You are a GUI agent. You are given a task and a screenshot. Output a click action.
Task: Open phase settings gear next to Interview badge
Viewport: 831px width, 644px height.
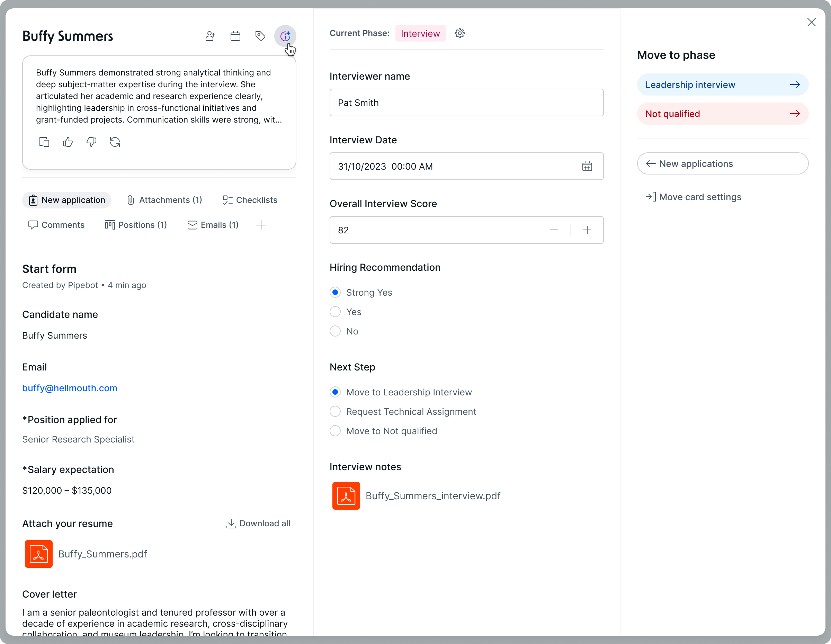click(x=459, y=33)
